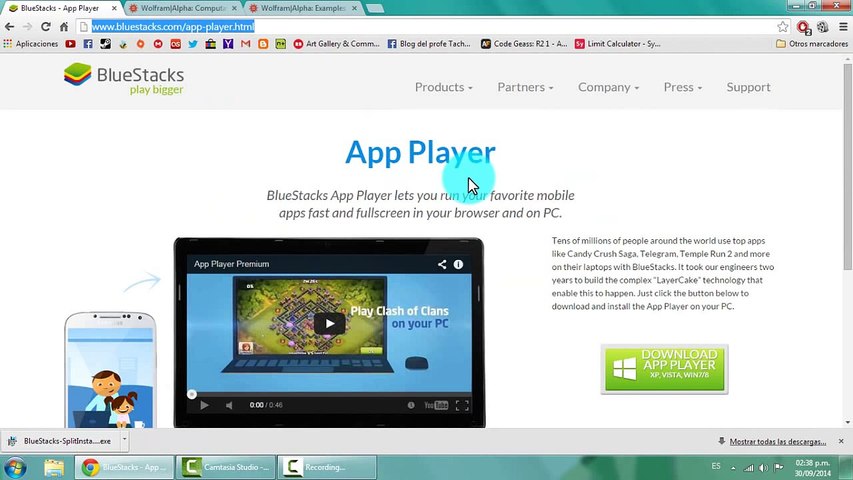Switch to BlueStacks - App Player tab
This screenshot has width=853, height=480.
pyautogui.click(x=60, y=8)
